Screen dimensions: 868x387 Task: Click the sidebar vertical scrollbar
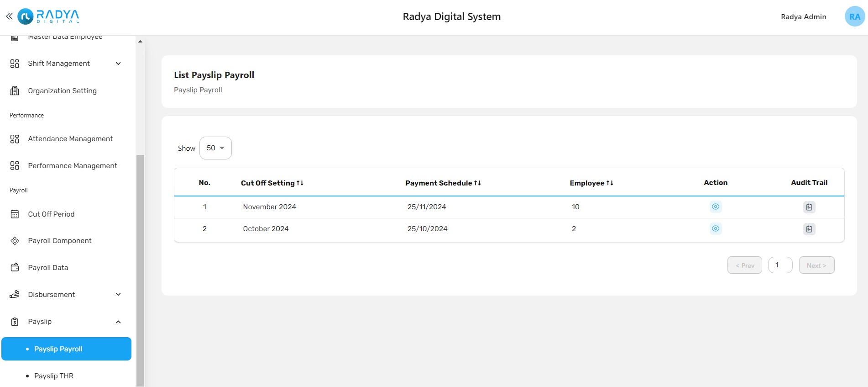(141, 270)
